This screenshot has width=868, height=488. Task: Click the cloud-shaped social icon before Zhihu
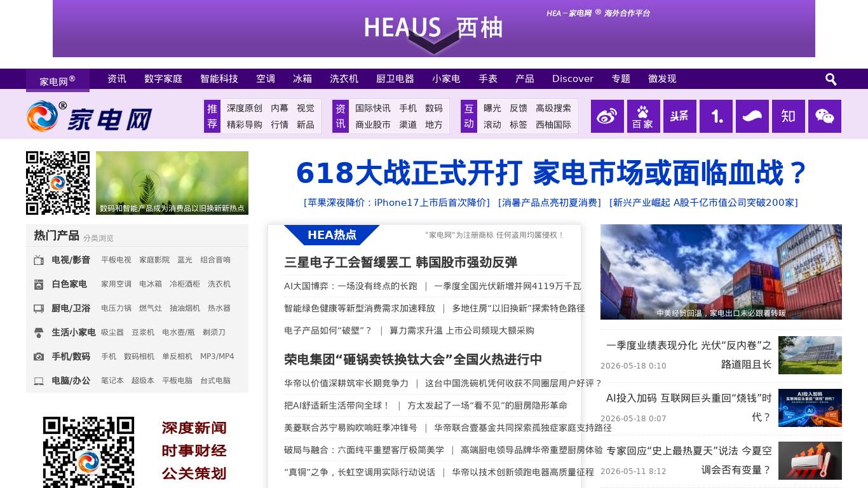pyautogui.click(x=752, y=116)
